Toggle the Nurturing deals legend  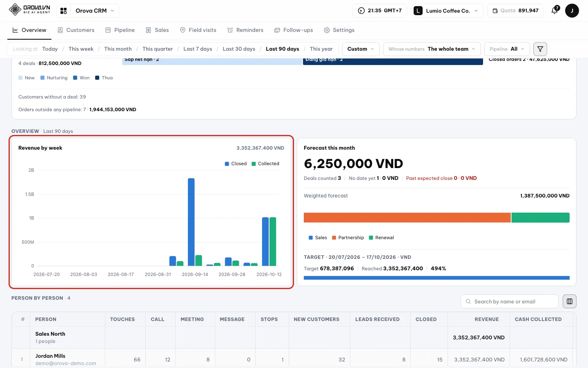click(x=54, y=78)
